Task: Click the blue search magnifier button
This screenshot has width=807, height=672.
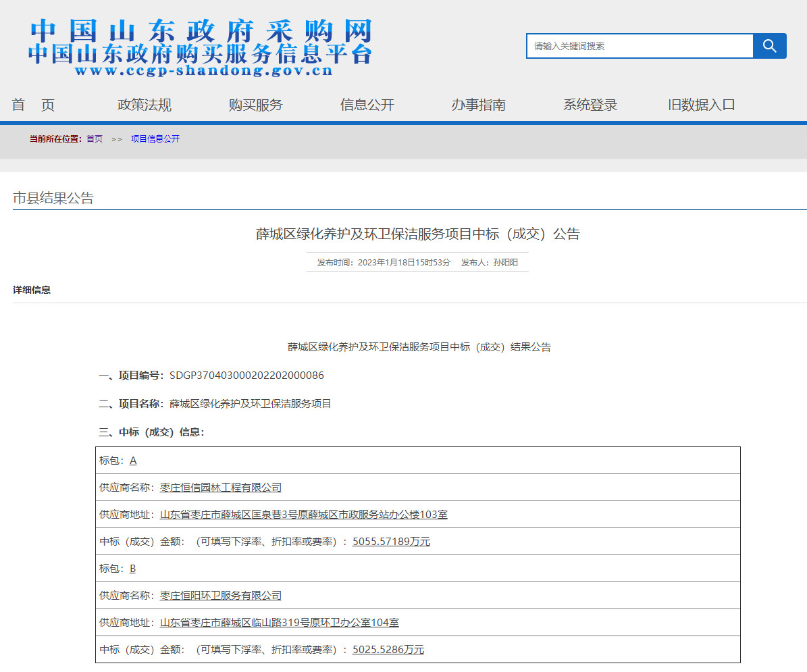Action: point(769,46)
